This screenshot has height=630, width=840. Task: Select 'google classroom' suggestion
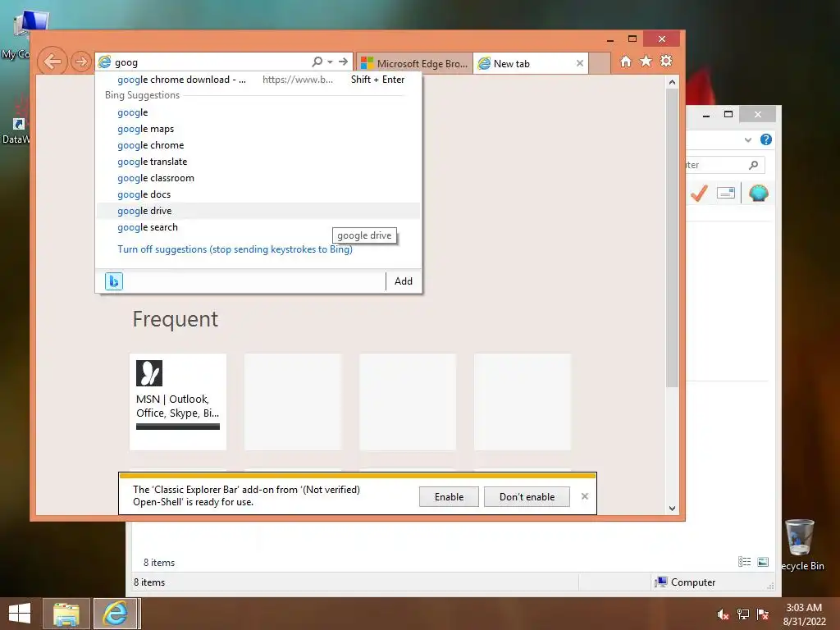coord(258,178)
